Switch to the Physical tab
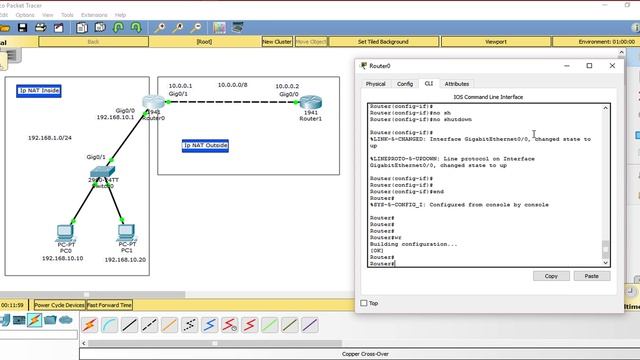The image size is (640, 360). pyautogui.click(x=376, y=84)
